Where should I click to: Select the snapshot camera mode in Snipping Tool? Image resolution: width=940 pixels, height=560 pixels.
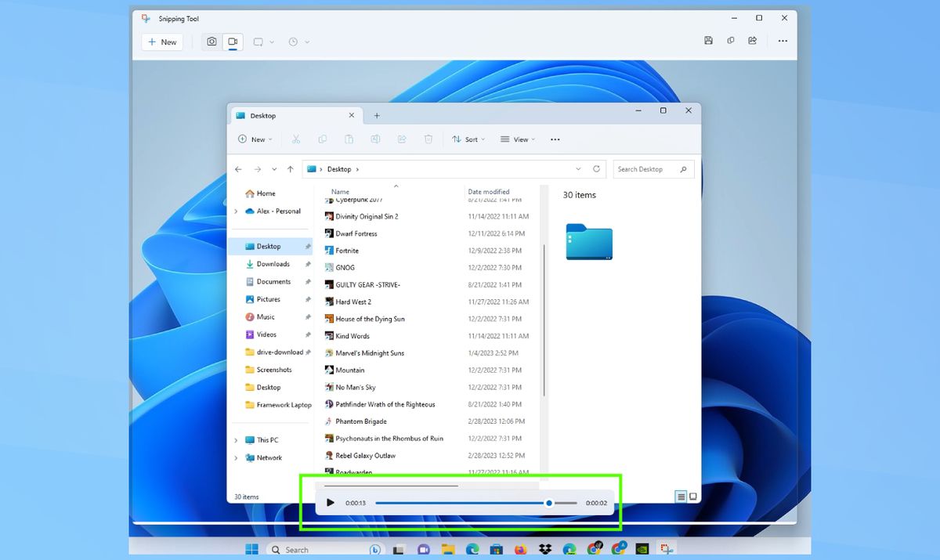(211, 42)
